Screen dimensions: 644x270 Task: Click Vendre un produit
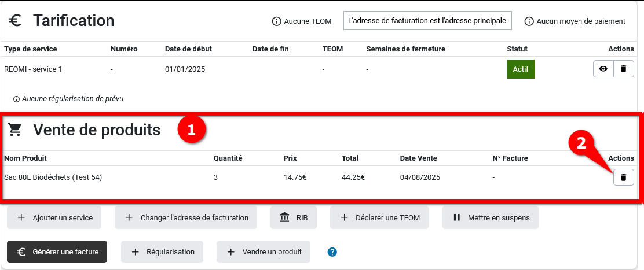tap(263, 252)
